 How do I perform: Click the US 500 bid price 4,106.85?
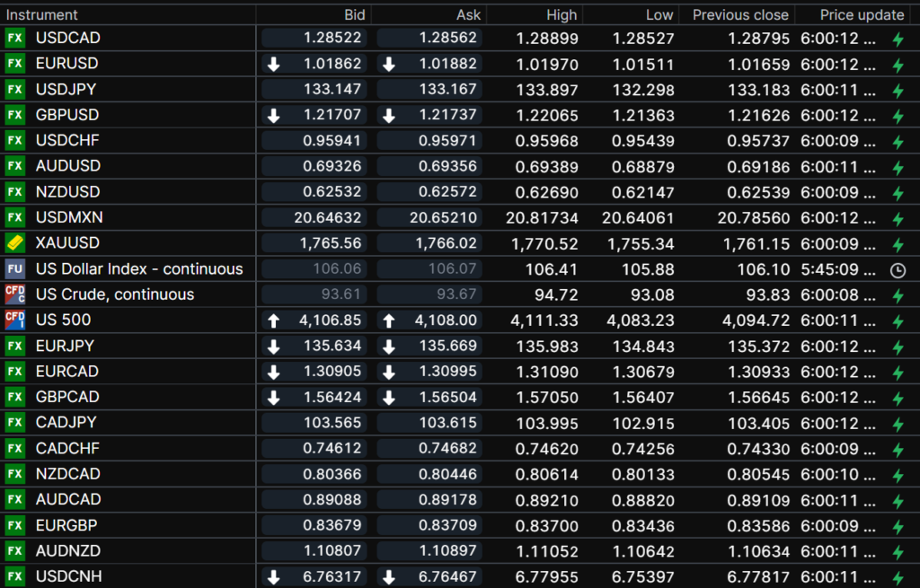point(332,320)
